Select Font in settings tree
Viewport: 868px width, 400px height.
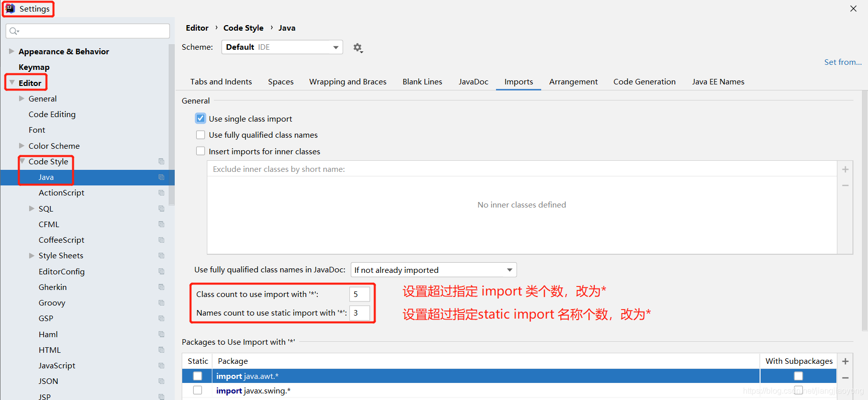pyautogui.click(x=37, y=130)
